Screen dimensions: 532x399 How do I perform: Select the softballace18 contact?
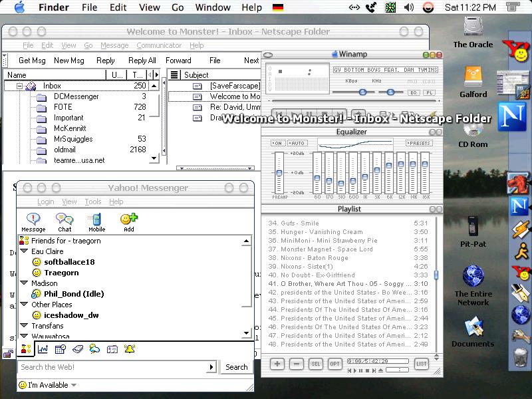coord(69,262)
